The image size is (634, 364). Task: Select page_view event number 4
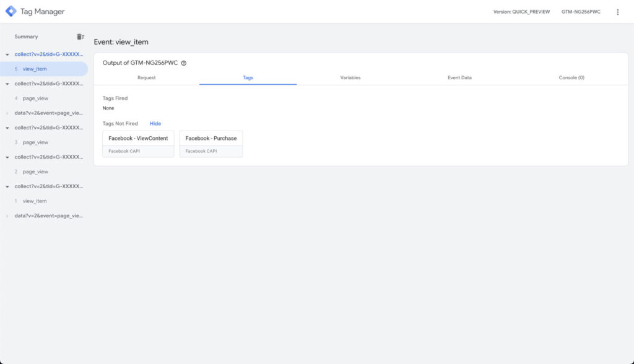35,98
